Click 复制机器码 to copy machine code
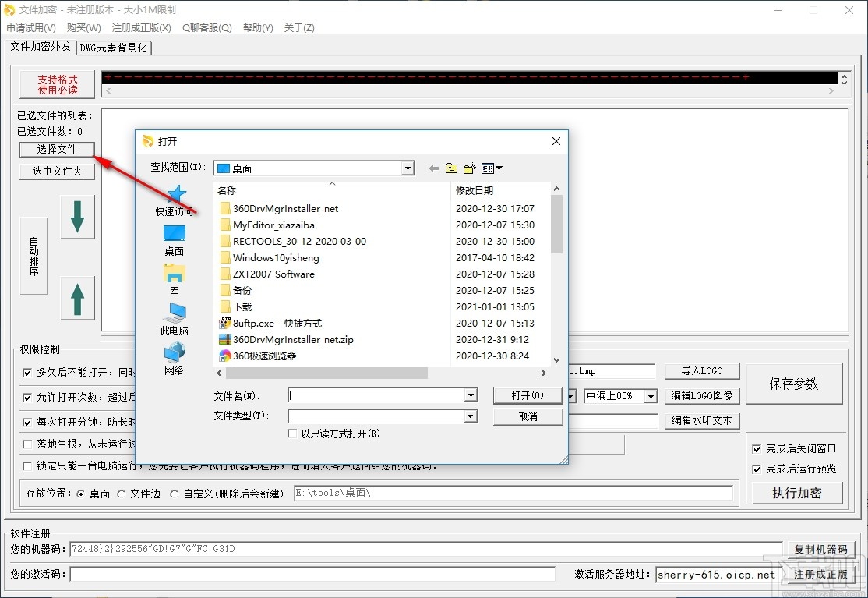This screenshot has height=598, width=868. (822, 550)
